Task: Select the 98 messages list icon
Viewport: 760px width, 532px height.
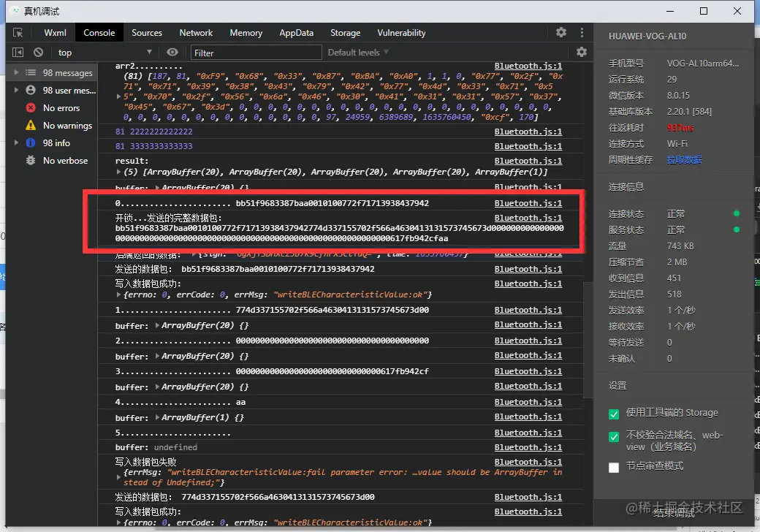Action: (31, 72)
